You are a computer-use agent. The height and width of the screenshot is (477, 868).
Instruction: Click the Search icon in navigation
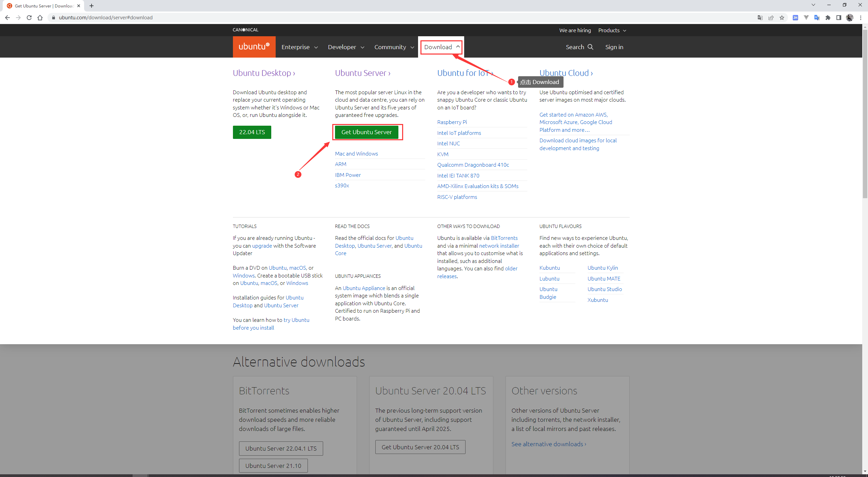[589, 47]
